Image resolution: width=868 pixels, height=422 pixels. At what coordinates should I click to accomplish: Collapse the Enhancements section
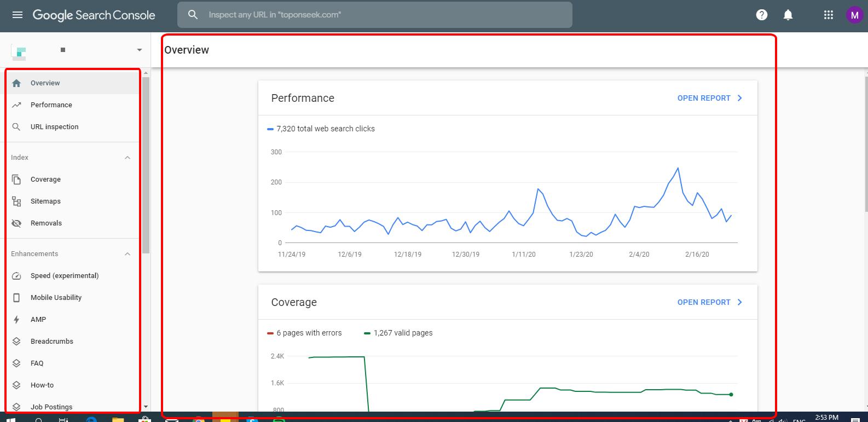(x=128, y=254)
